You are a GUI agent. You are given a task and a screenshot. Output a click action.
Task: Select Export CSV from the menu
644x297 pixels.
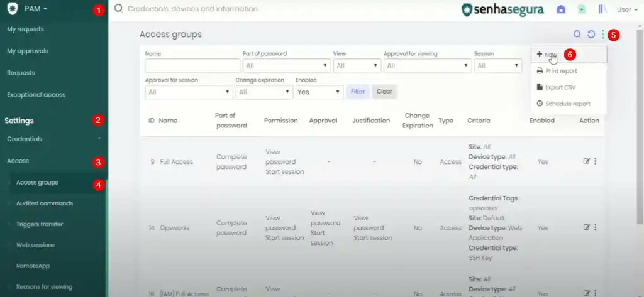tap(560, 87)
